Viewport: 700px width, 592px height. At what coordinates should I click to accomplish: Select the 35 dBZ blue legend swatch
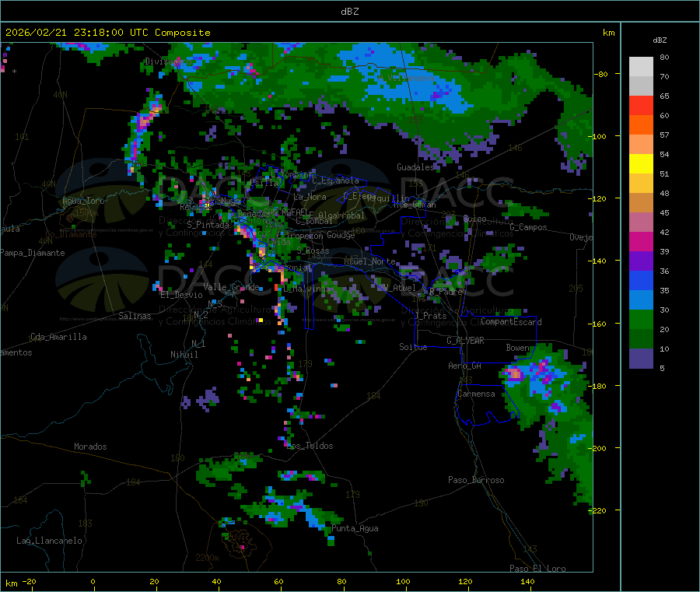[x=641, y=300]
